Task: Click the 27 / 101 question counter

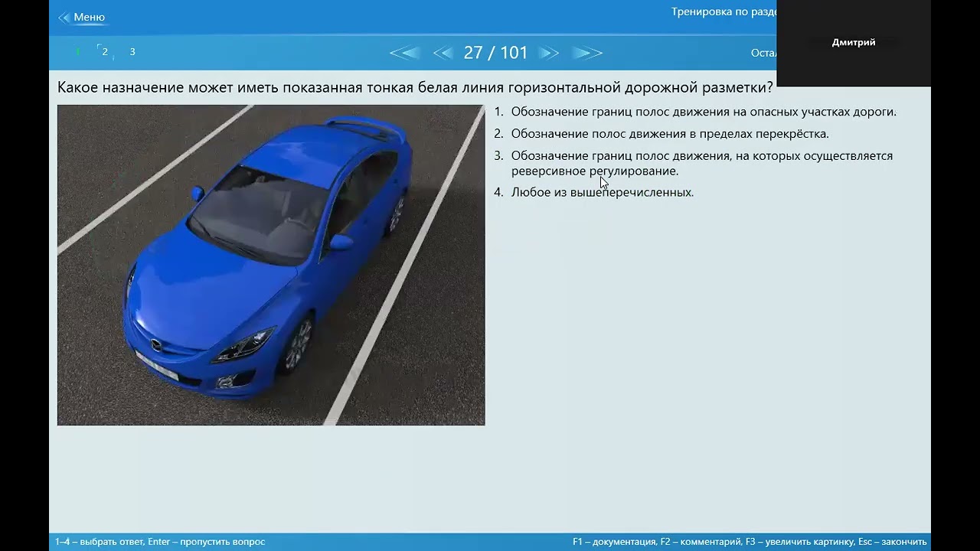Action: [495, 53]
